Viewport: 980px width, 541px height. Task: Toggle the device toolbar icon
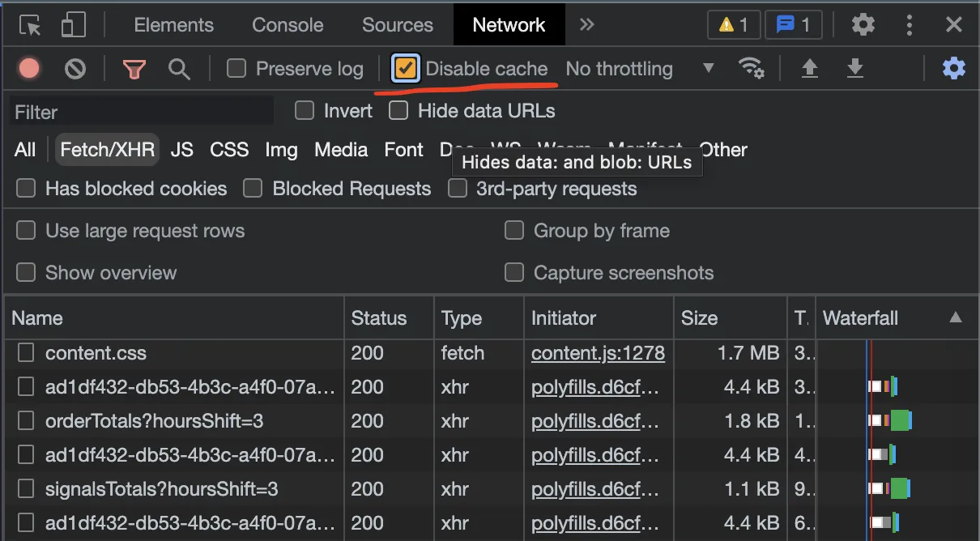point(74,25)
